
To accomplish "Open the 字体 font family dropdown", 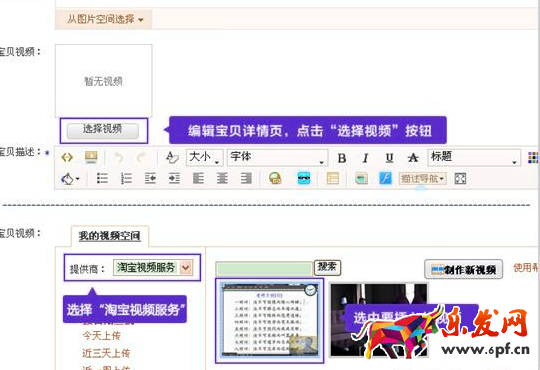I will click(277, 157).
